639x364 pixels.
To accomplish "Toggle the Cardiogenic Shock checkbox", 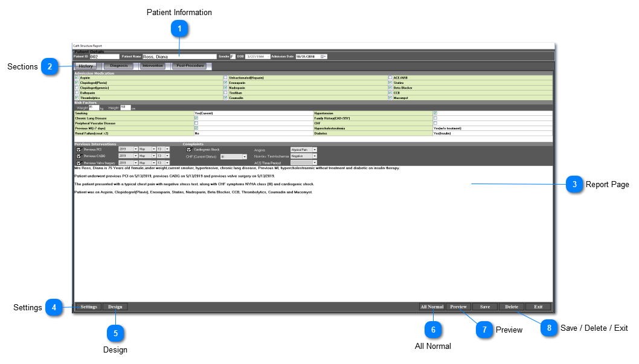I will 189,150.
